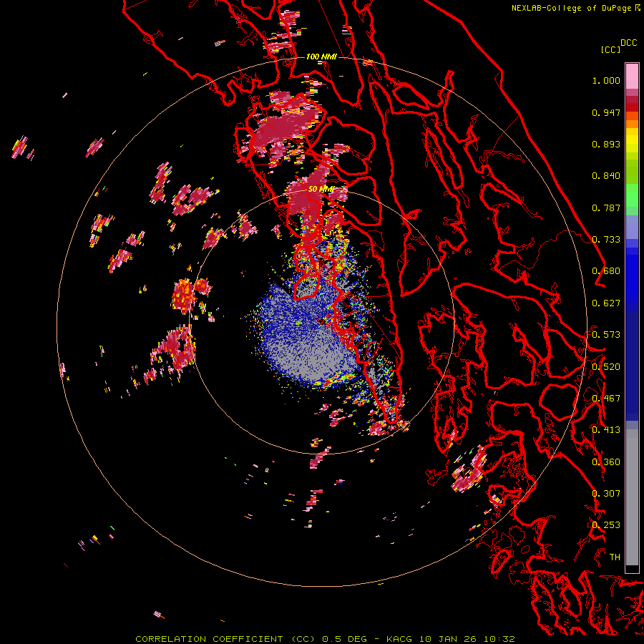
Task: Click the 100 NMI range ring label
Action: (321, 57)
